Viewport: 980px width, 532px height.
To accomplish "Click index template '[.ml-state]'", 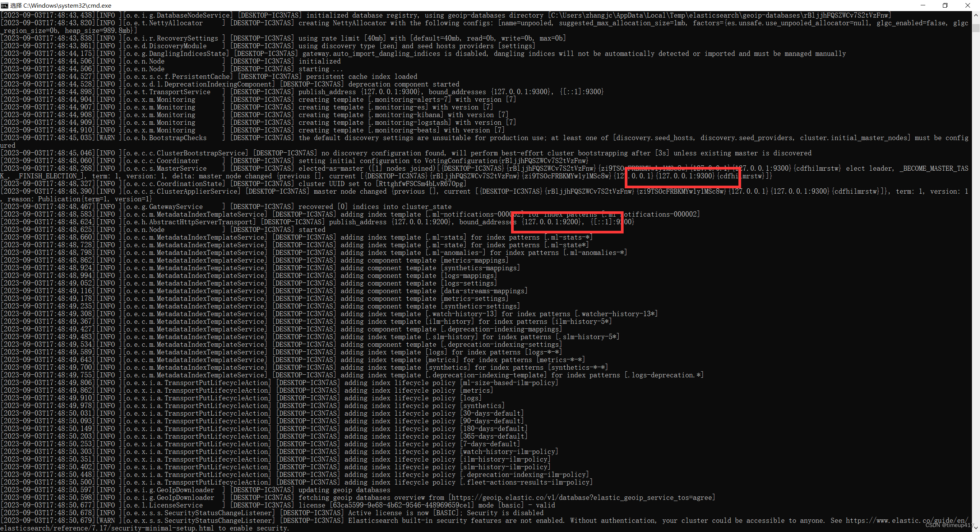I will pos(446,245).
